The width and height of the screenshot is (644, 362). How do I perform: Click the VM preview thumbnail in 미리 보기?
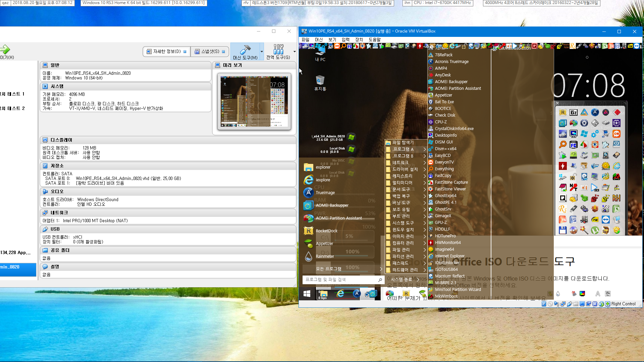click(254, 101)
